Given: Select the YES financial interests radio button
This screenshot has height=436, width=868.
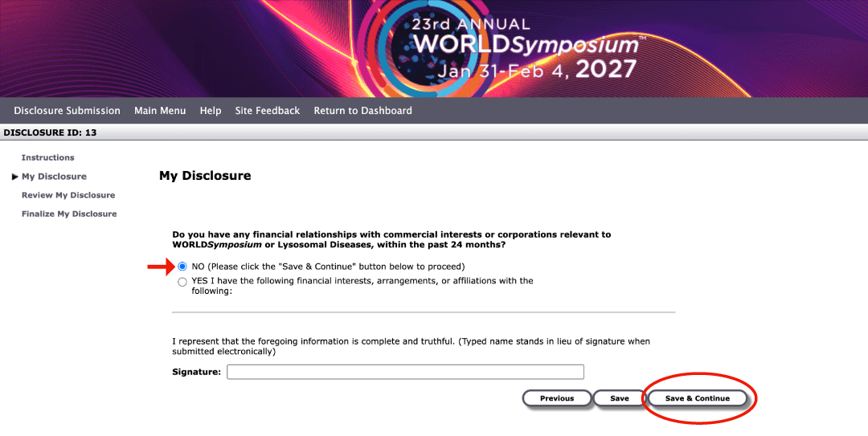Looking at the screenshot, I should 182,282.
